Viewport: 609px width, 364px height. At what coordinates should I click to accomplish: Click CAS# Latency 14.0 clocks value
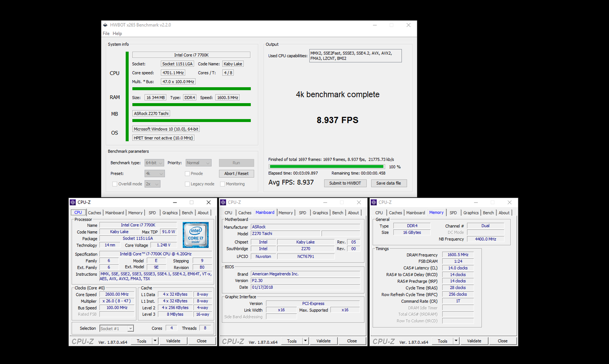458,268
